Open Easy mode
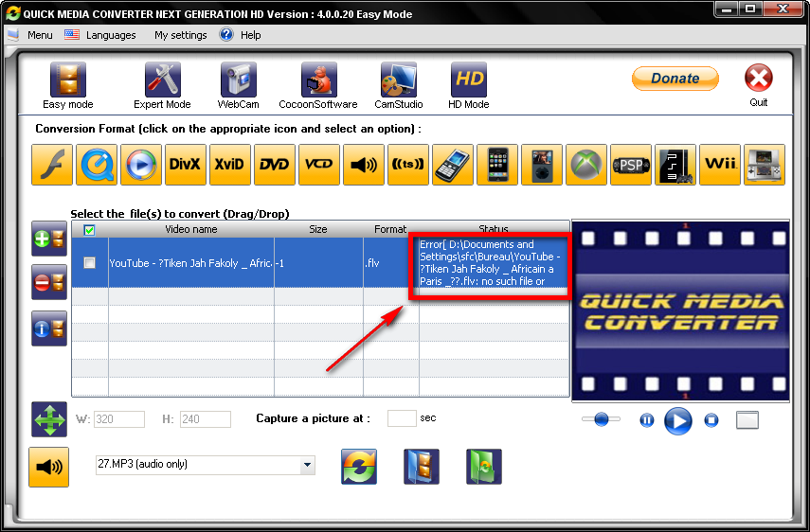This screenshot has width=810, height=532. 67,85
